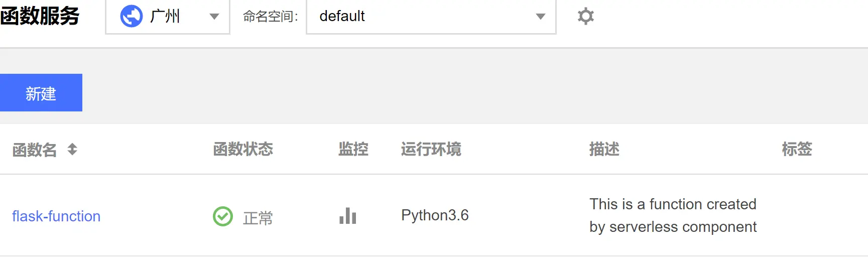The width and height of the screenshot is (868, 266).
Task: Click the 运行环境 column header
Action: 431,149
